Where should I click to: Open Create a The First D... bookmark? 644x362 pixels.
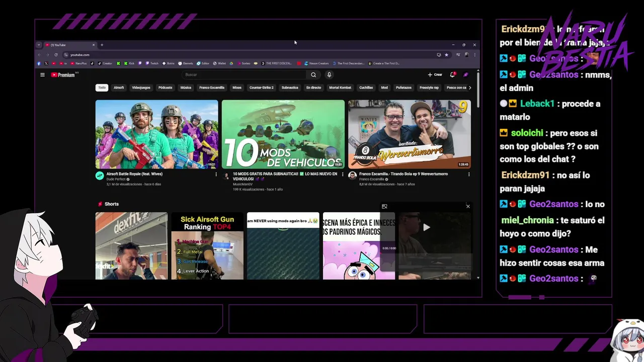coord(384,63)
